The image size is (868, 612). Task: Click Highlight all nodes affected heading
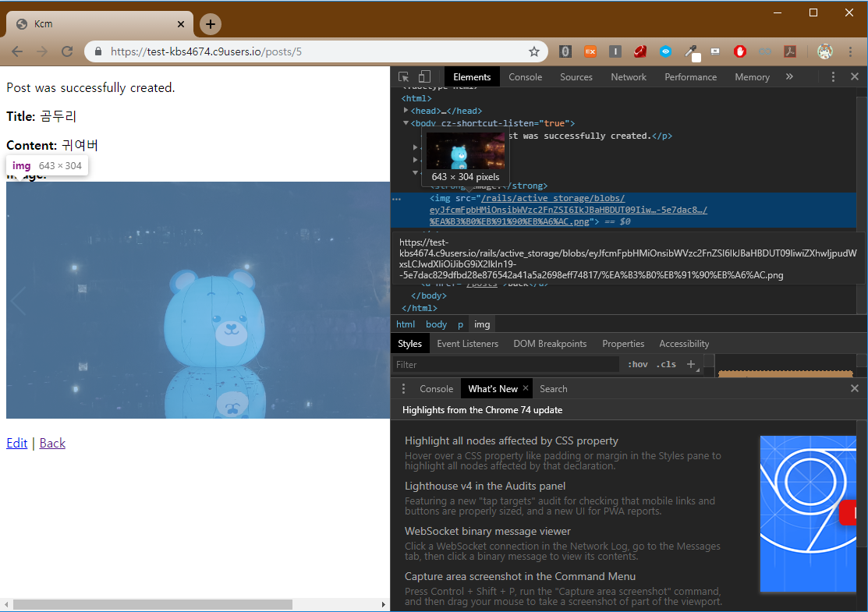coord(511,441)
